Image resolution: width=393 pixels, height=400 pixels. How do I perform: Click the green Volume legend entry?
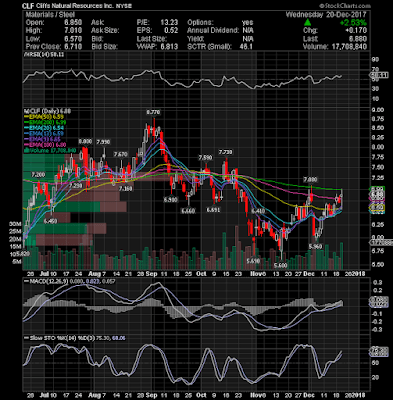tap(50, 150)
